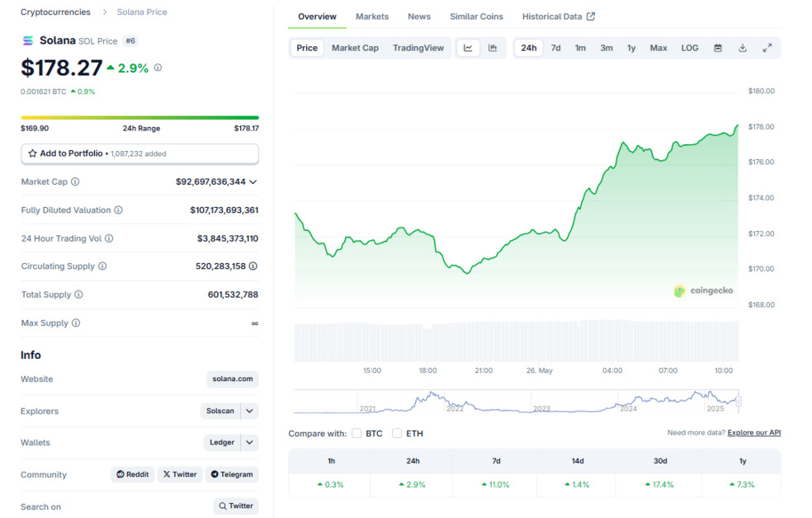Show Circulating Supply label info icon
The image size is (812, 518).
tap(102, 266)
